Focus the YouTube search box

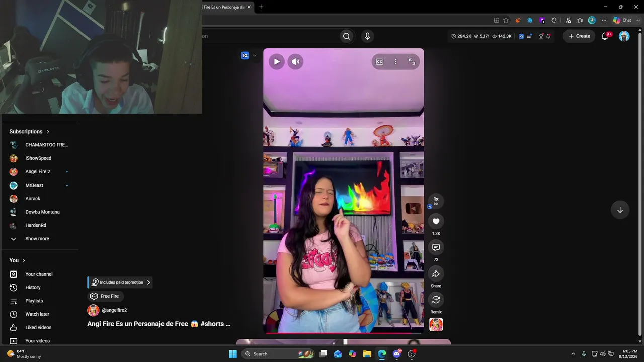[270, 36]
